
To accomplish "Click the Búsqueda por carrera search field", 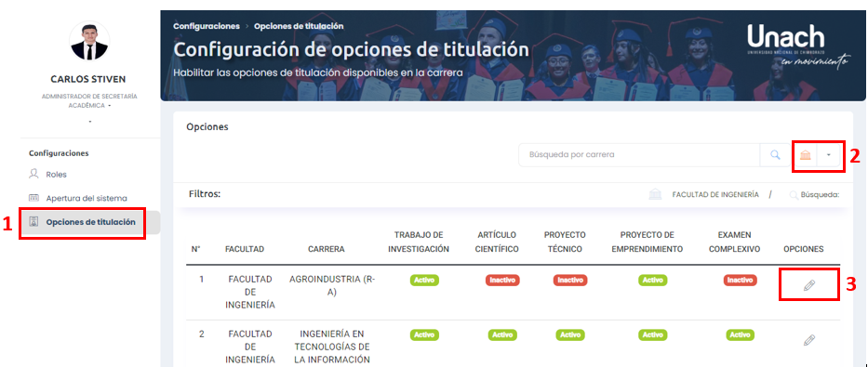I will coord(639,155).
